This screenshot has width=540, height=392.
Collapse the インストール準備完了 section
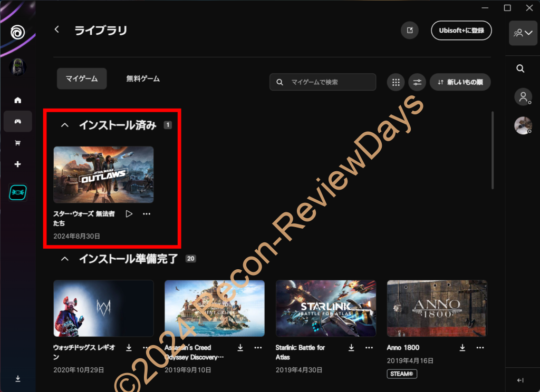coord(65,259)
